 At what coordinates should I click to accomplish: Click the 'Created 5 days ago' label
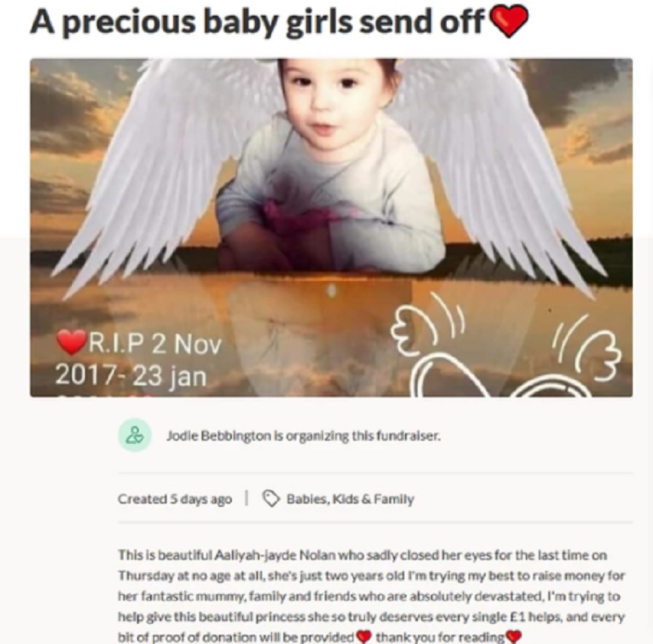[x=174, y=498]
